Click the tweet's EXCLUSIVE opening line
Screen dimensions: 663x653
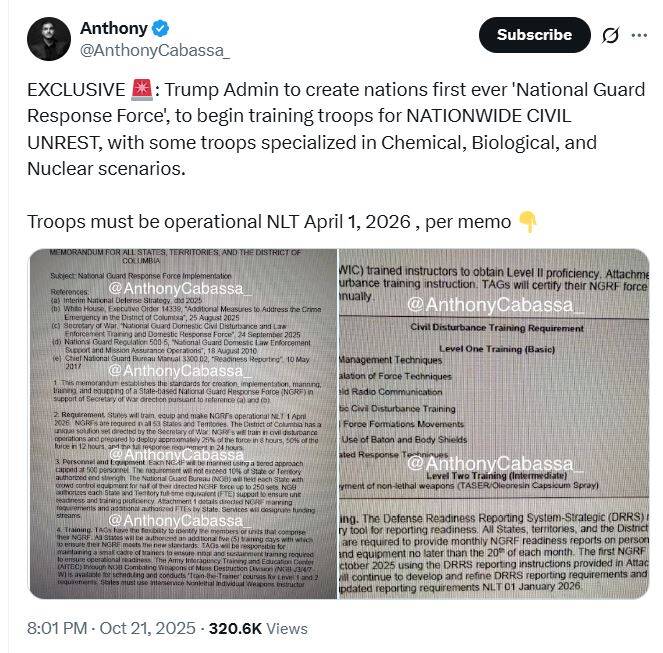pos(300,90)
